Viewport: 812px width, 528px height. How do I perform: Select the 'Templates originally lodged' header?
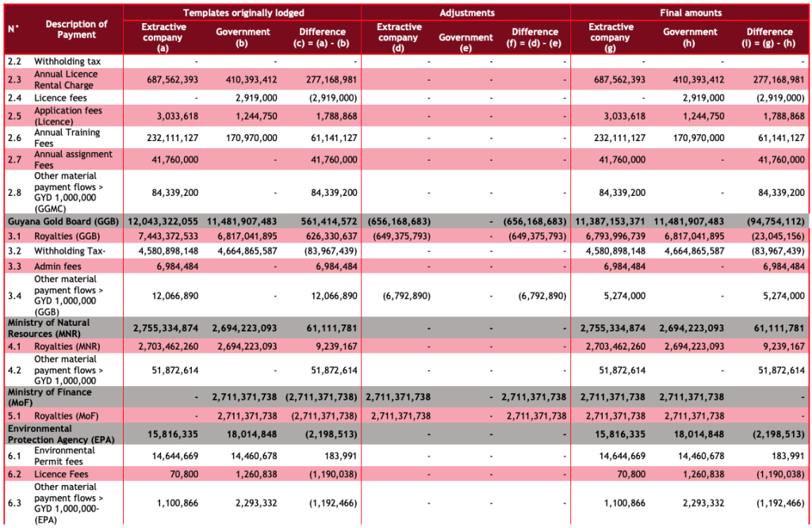coord(243,13)
